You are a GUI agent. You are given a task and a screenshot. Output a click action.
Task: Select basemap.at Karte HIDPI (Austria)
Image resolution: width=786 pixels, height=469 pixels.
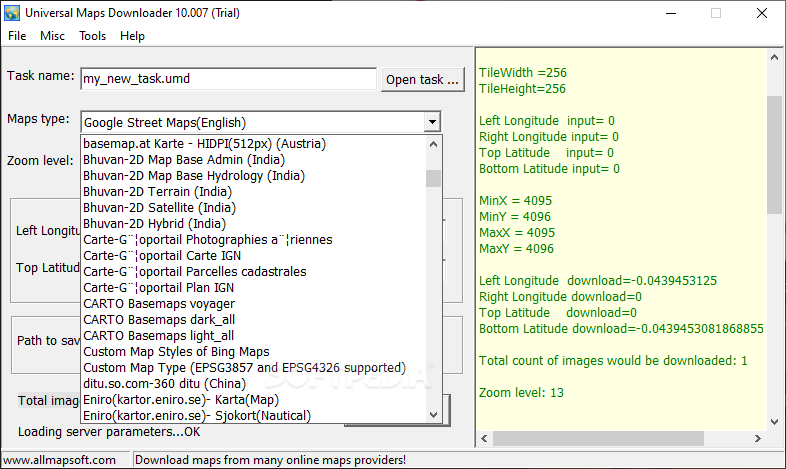[253, 144]
